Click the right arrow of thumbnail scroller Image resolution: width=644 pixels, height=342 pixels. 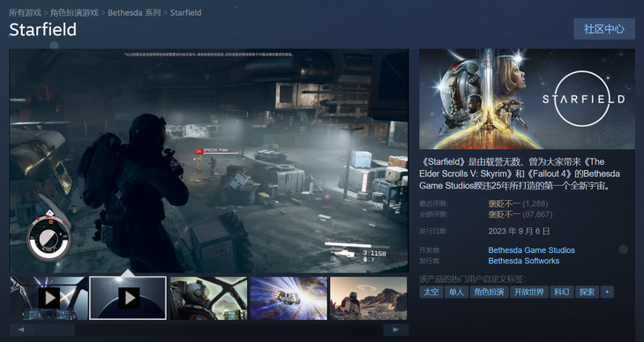click(395, 330)
